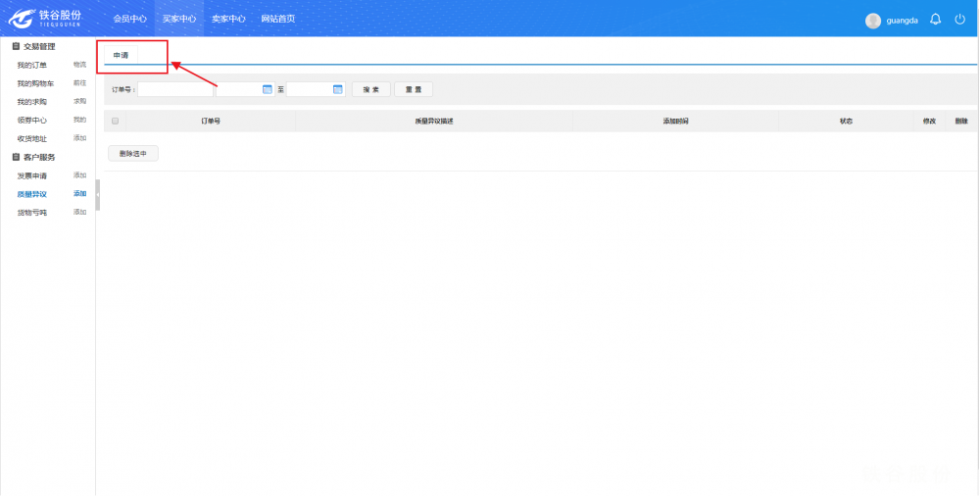The width and height of the screenshot is (980, 496).
Task: Click the 重置 button
Action: coord(414,89)
